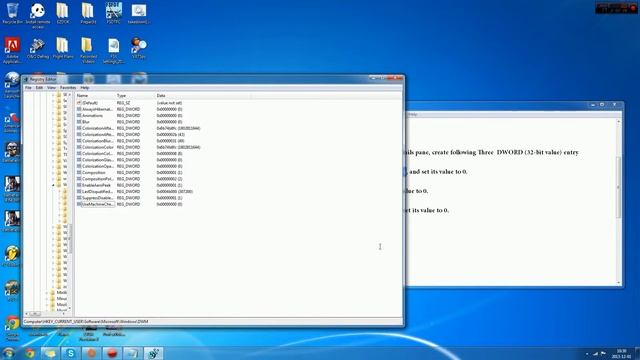Collapse the expanded tree key above DWM subkeys
640x360 pixels.
(x=53, y=185)
